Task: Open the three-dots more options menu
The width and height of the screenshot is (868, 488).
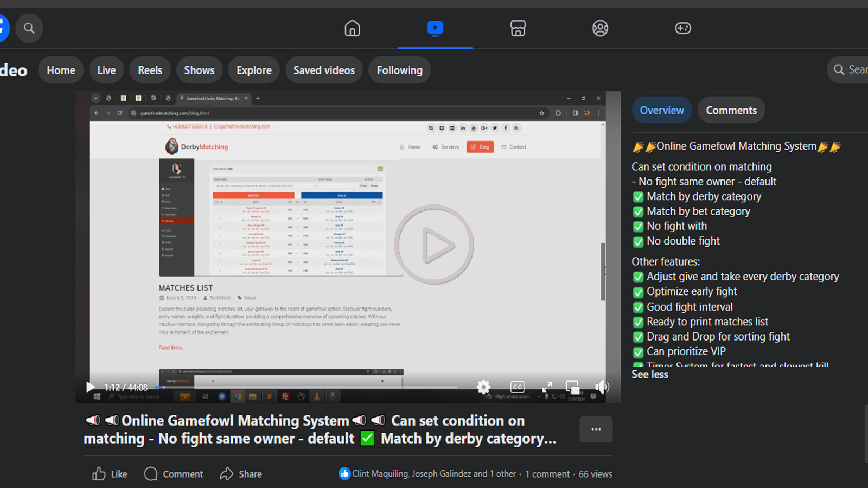Action: [x=596, y=429]
